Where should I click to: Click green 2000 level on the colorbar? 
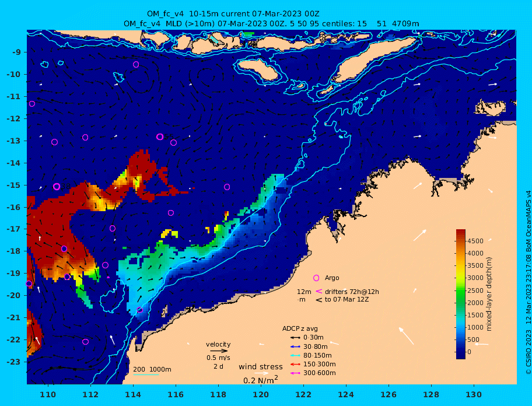click(x=461, y=303)
